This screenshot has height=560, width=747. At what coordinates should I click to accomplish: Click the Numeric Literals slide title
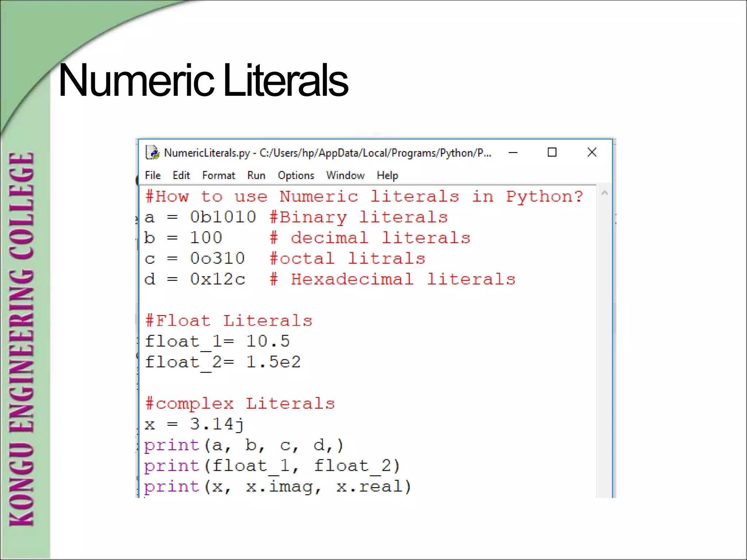click(x=203, y=81)
